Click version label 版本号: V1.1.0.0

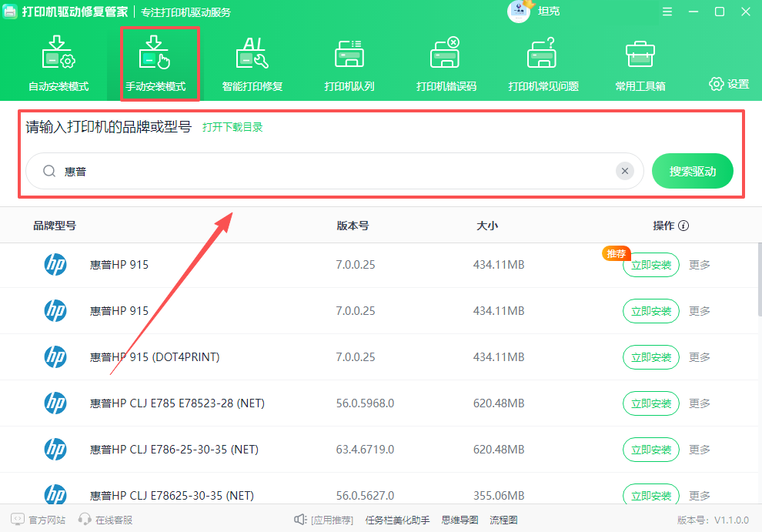click(x=713, y=520)
